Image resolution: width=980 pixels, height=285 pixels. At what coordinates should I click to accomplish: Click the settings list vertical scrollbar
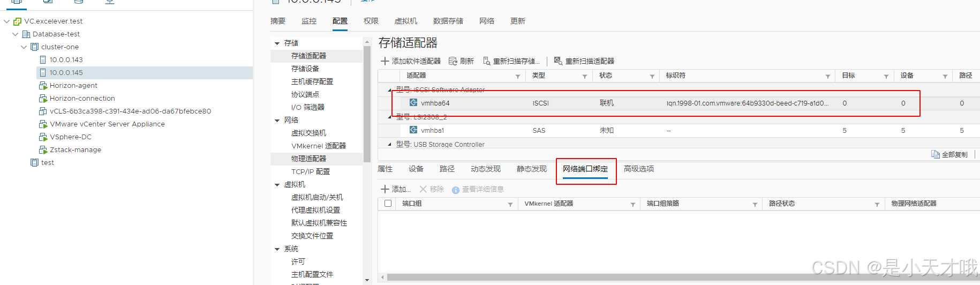(367, 104)
